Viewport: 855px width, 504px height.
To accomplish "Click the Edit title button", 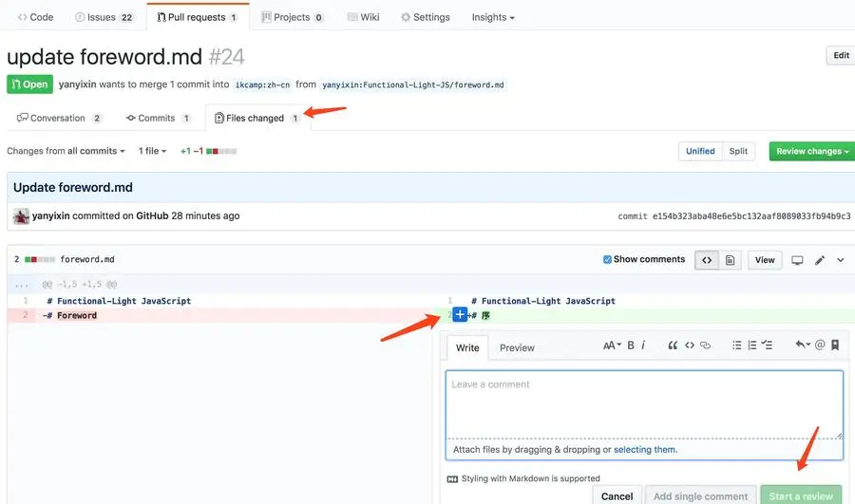I will pyautogui.click(x=841, y=55).
